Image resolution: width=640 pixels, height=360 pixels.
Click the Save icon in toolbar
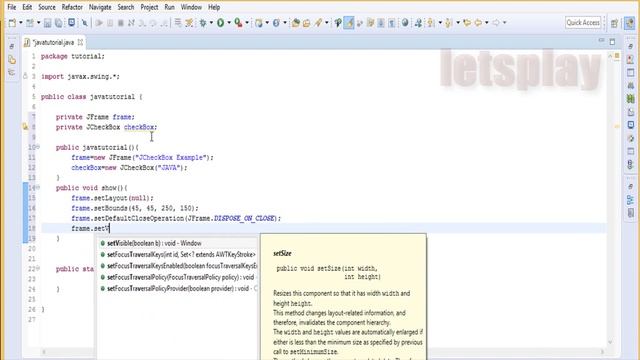47,23
